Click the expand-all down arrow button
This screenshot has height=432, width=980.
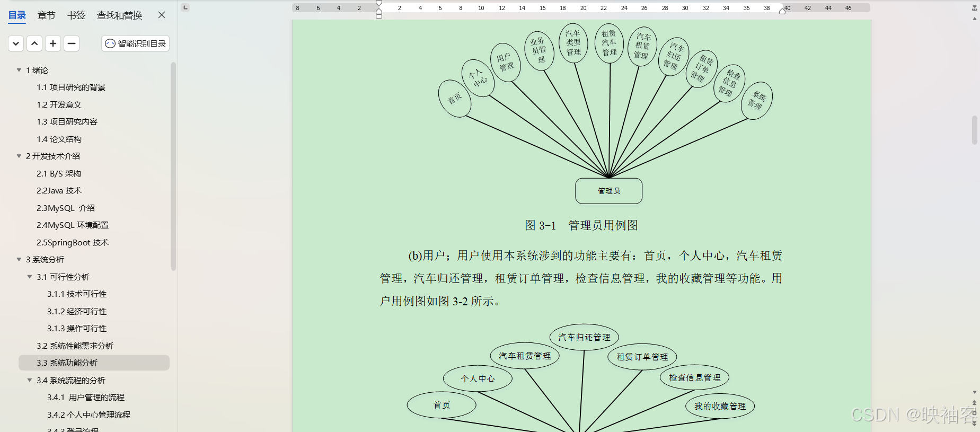point(16,43)
